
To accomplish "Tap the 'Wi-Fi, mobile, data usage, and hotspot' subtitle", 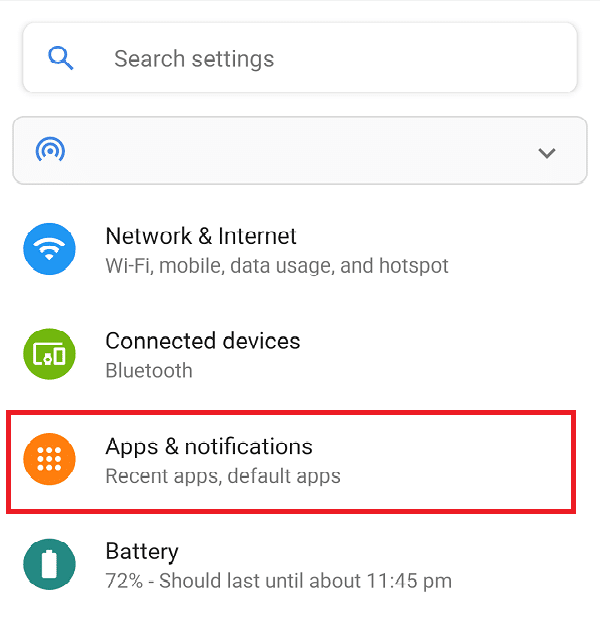I will (277, 266).
